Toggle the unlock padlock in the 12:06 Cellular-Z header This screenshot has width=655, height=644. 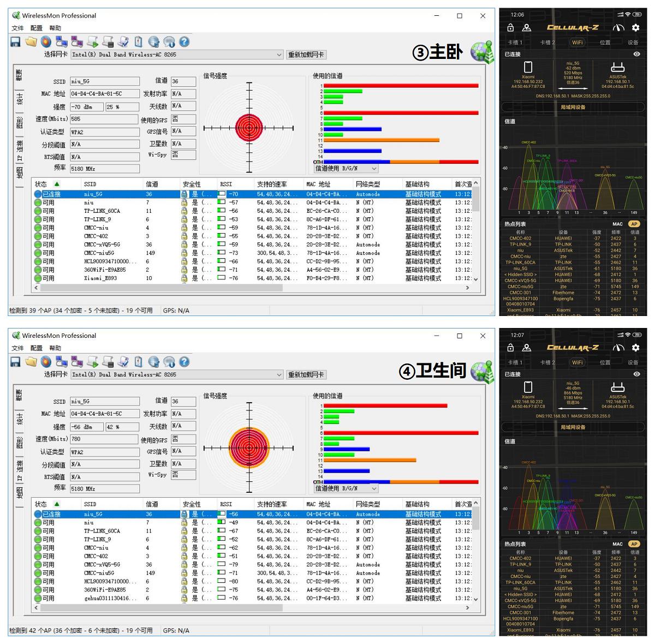(510, 28)
